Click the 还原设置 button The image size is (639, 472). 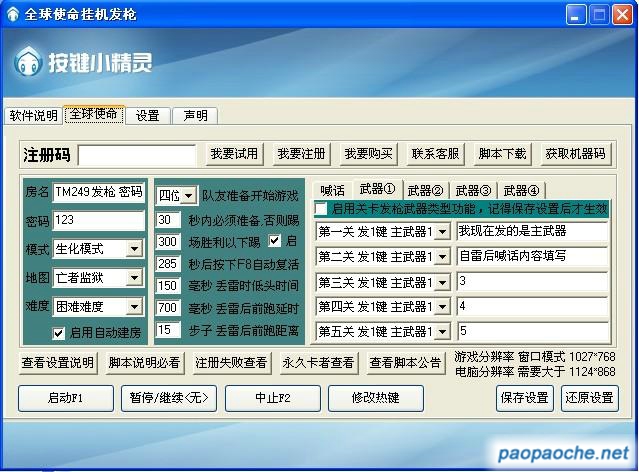(589, 398)
